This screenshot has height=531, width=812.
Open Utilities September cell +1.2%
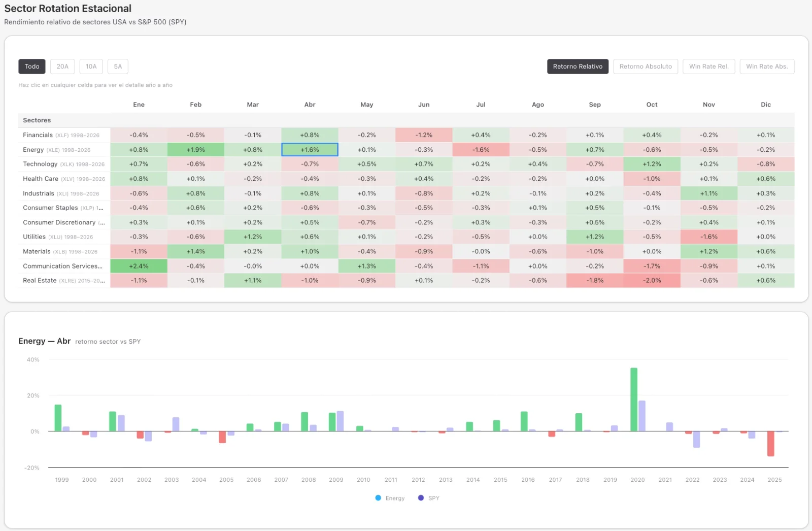tap(595, 237)
